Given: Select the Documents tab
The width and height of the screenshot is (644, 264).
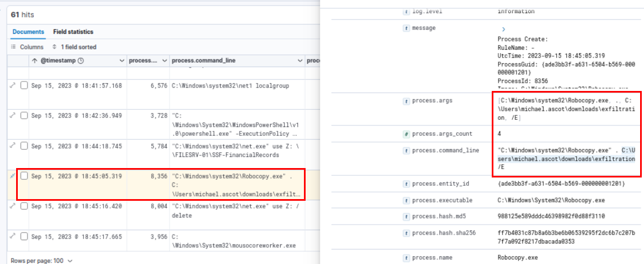Looking at the screenshot, I should point(28,32).
